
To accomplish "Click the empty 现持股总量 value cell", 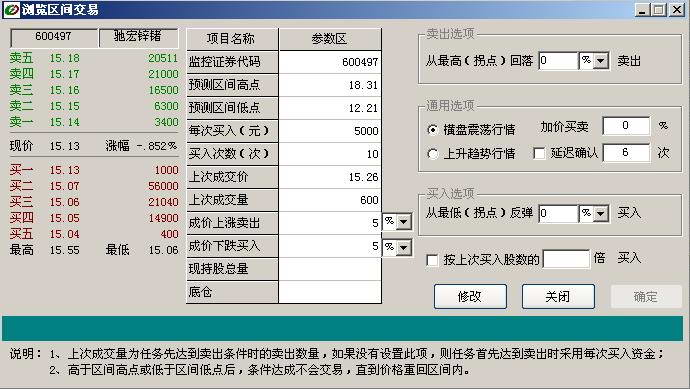I will 330,269.
